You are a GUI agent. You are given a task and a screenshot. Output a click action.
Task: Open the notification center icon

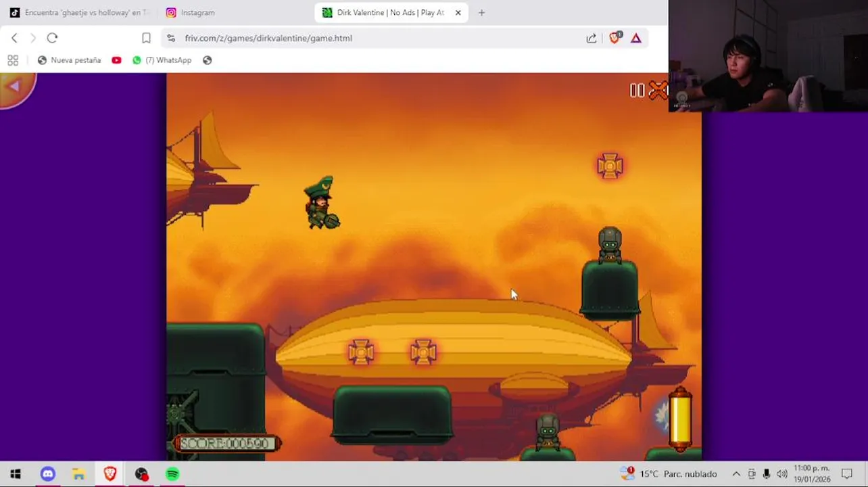(847, 474)
